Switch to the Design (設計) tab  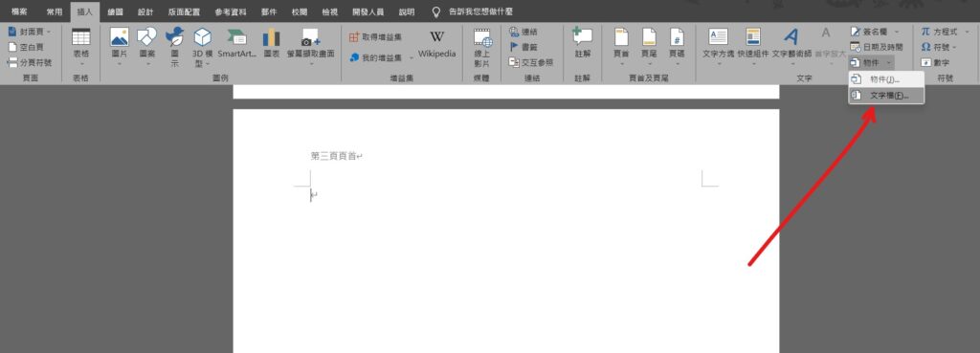tap(145, 11)
